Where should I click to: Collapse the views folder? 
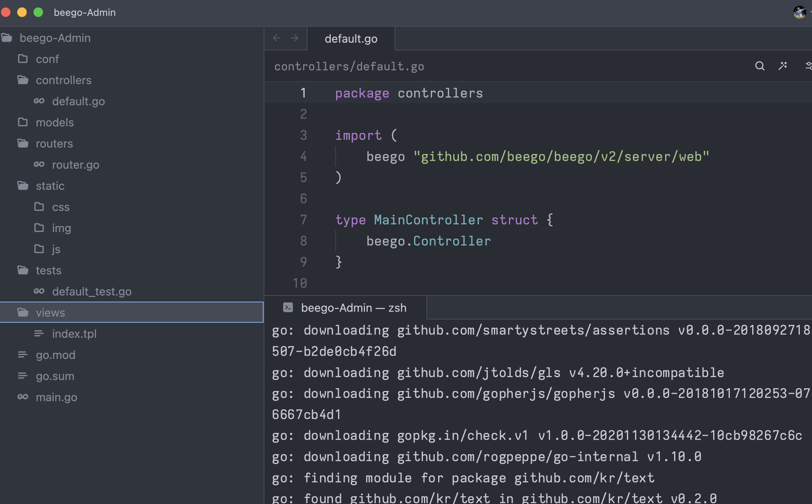tap(50, 313)
